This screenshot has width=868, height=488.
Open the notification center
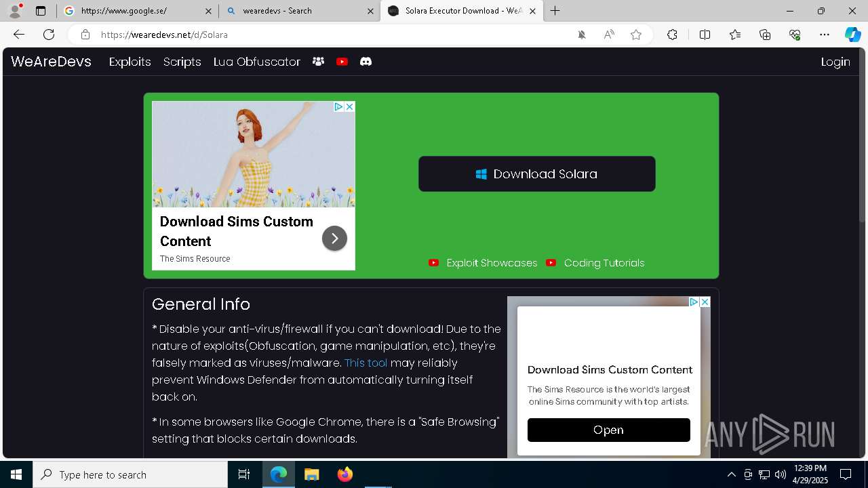click(846, 474)
